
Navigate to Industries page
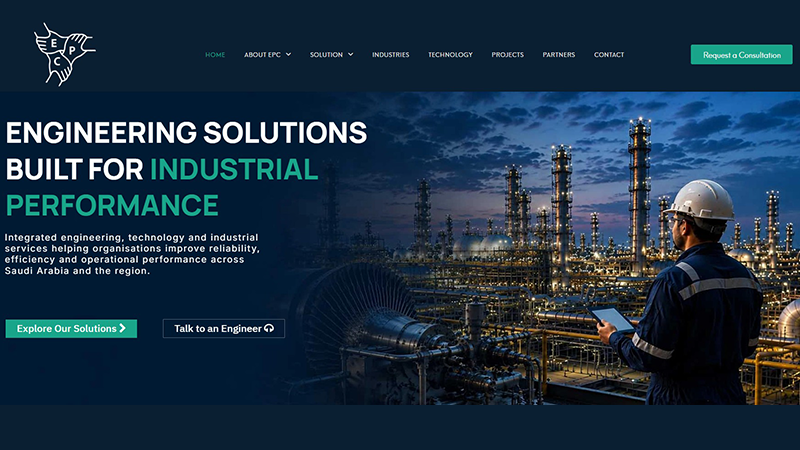coord(390,55)
